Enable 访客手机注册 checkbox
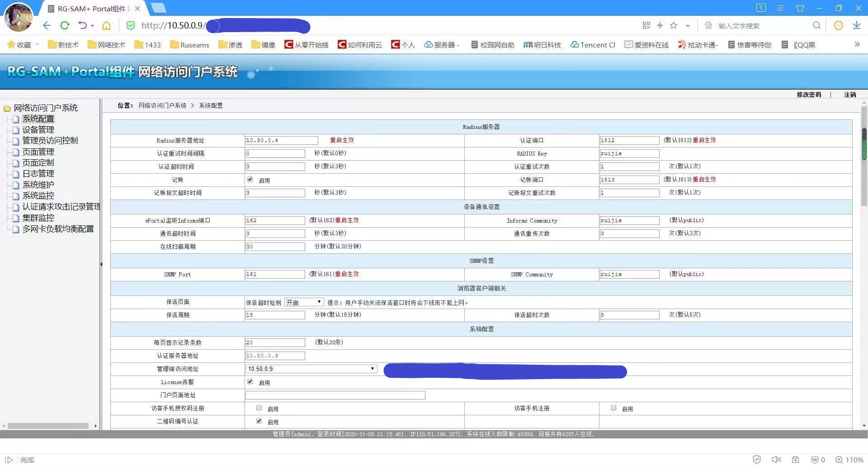Screen dimensions: 868x466 point(613,408)
